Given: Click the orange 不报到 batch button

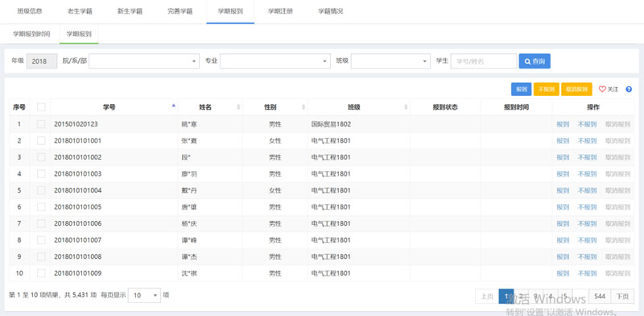Looking at the screenshot, I should (547, 89).
